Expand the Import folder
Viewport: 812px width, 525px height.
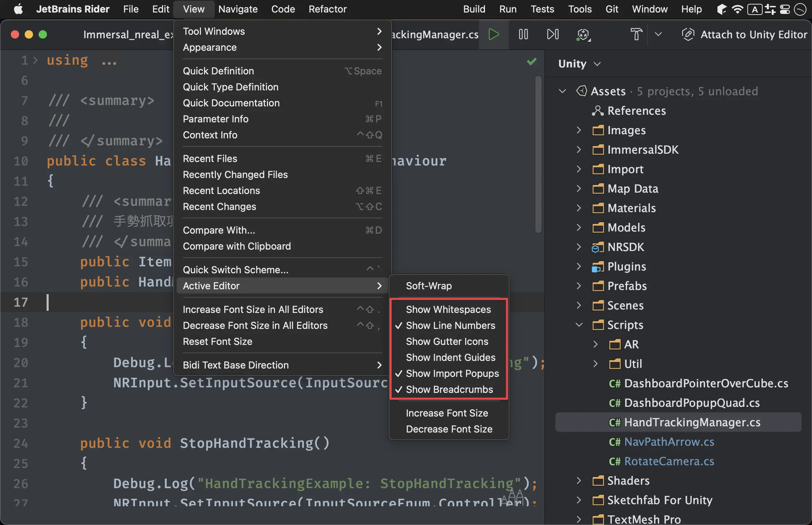(x=579, y=169)
